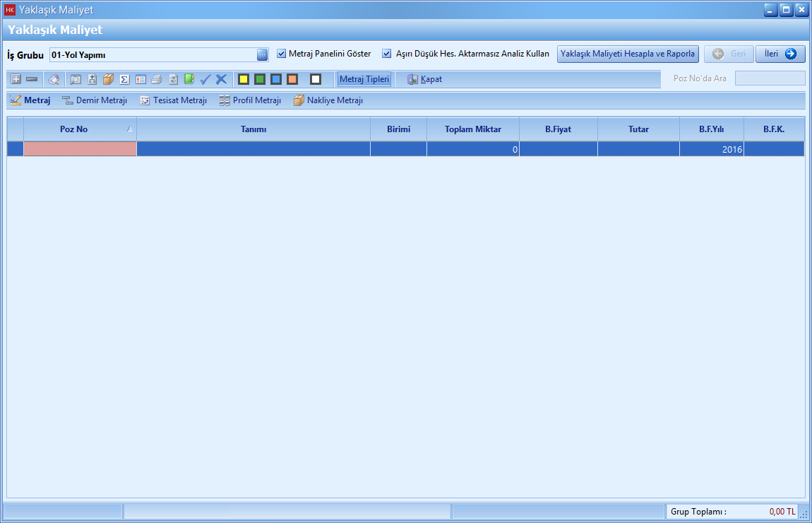Click the green notebook toolbar icon
Image resolution: width=812 pixels, height=523 pixels.
click(189, 79)
